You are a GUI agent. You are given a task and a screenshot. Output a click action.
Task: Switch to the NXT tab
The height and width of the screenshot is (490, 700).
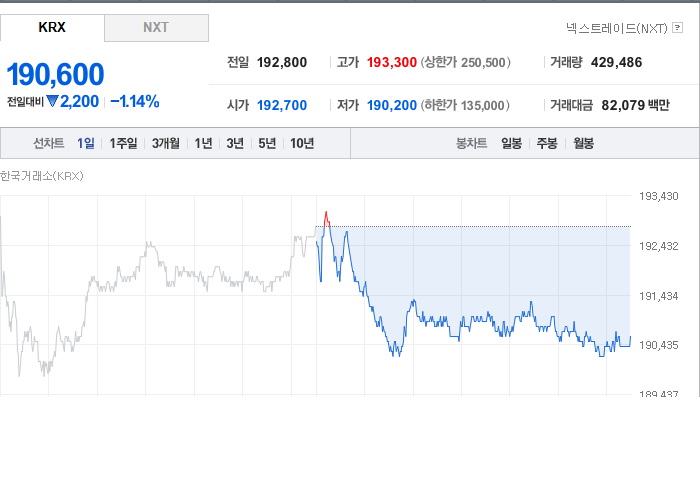point(156,28)
